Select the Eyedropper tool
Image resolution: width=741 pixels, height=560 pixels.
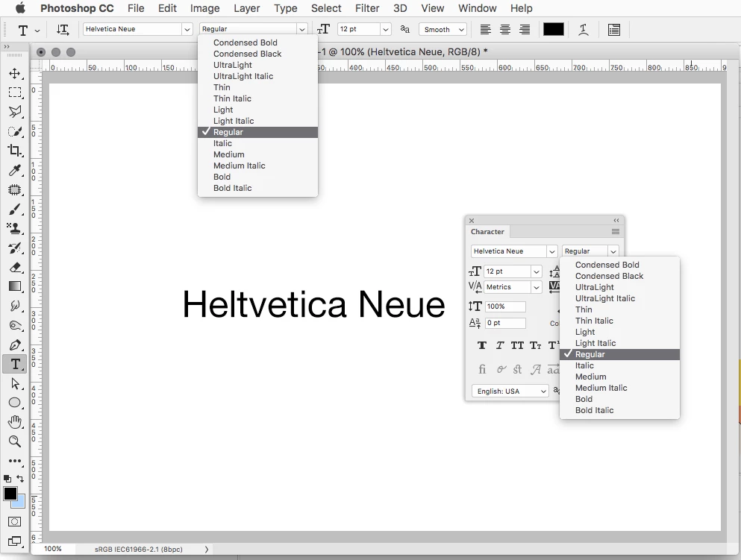click(15, 170)
